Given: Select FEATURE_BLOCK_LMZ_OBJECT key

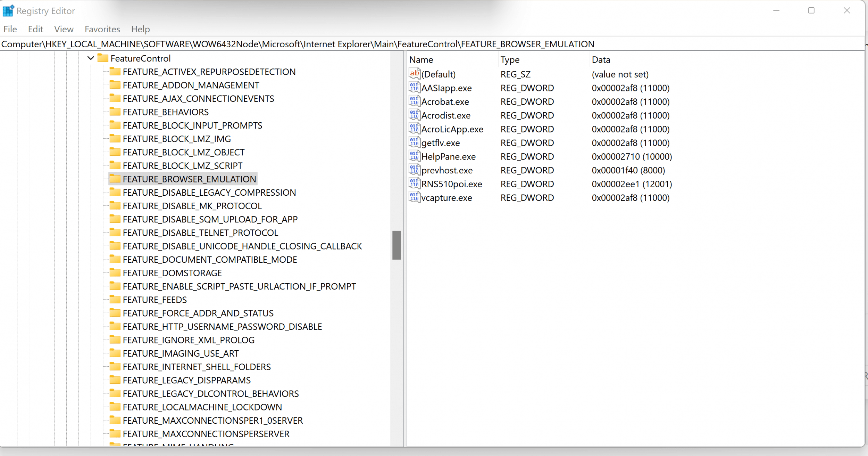Looking at the screenshot, I should pos(184,152).
